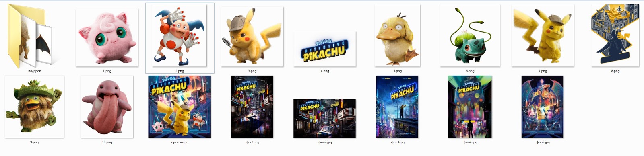Image resolution: width=644 pixels, height=156 pixels.
Task: Click the file name фон4.jpg
Action: (x=470, y=142)
